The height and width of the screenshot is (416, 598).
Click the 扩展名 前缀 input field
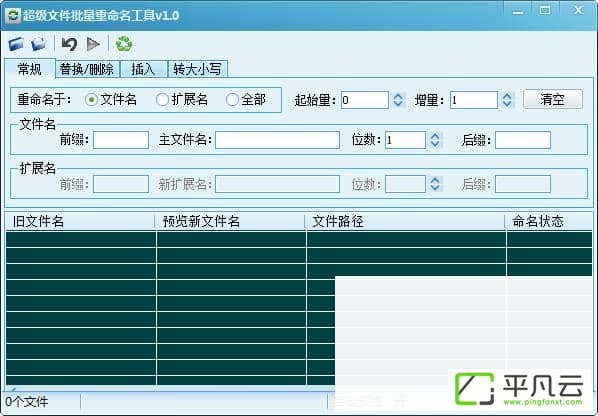point(121,184)
